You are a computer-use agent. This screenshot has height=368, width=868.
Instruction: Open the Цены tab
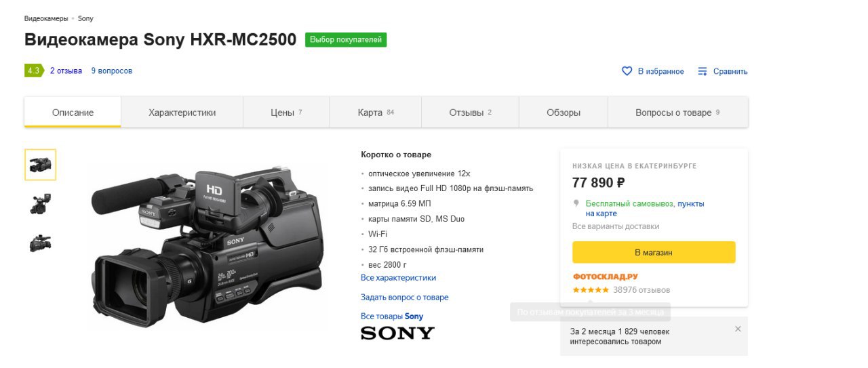[286, 113]
